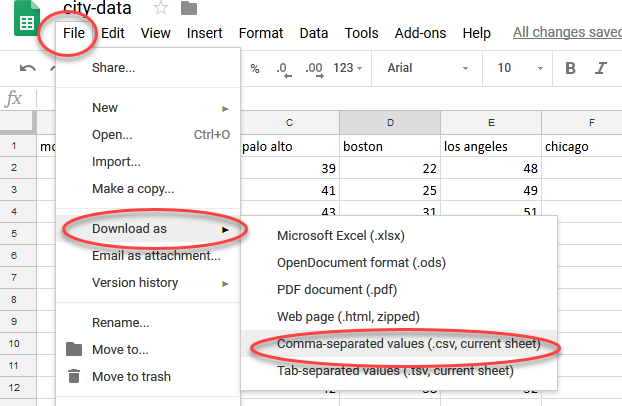Open the Insert menu
Image resolution: width=622 pixels, height=406 pixels.
click(x=205, y=33)
